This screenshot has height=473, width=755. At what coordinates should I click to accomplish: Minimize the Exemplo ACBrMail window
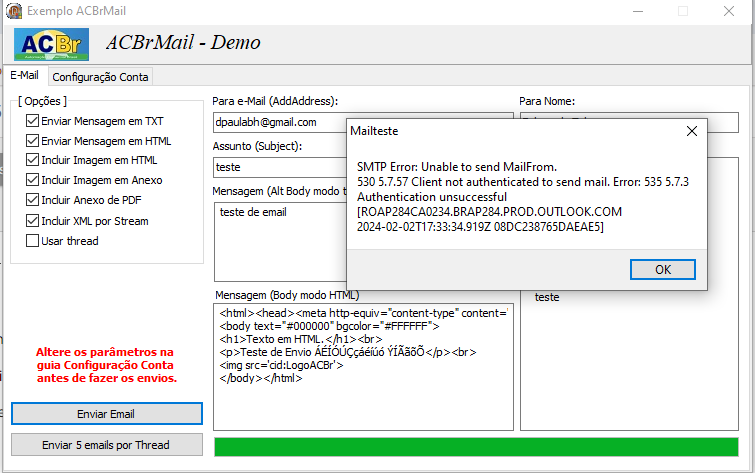pyautogui.click(x=638, y=11)
